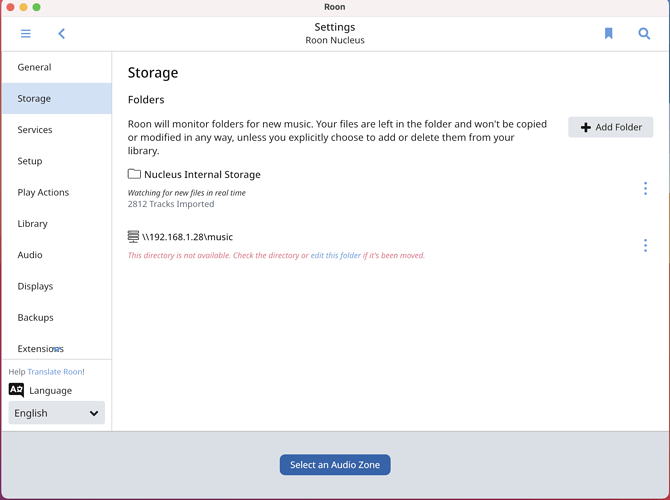Open Play Actions settings
The width and height of the screenshot is (670, 500).
tap(56, 192)
